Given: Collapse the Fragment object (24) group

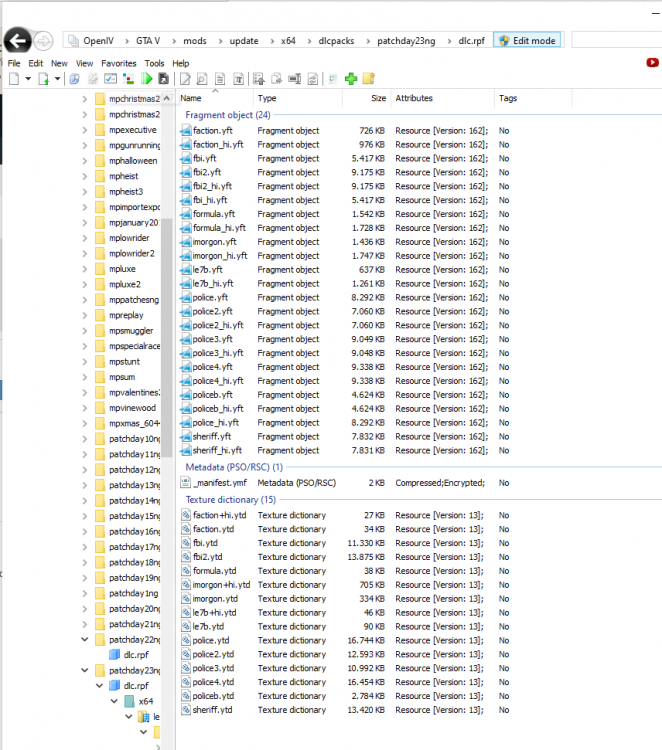Looking at the screenshot, I should coord(228,115).
